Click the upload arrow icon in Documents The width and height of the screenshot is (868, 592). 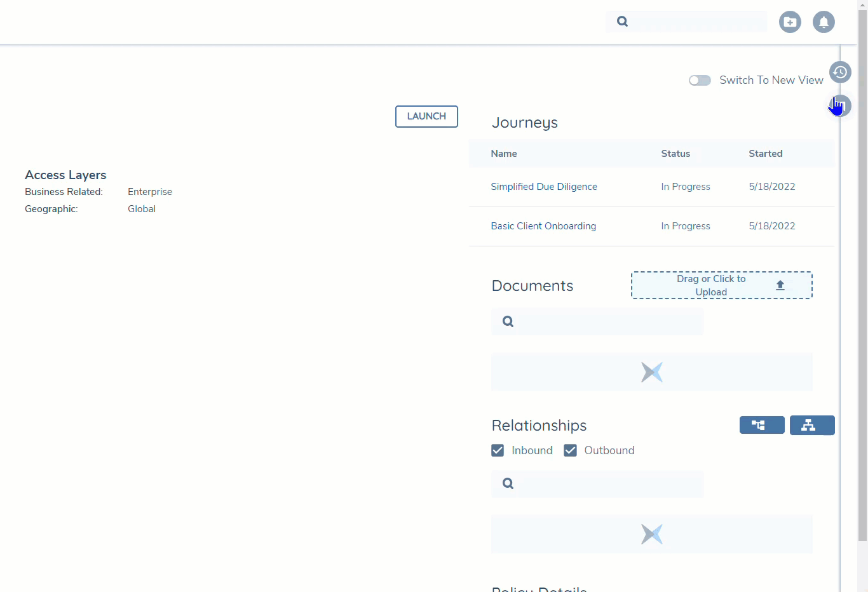click(x=780, y=285)
